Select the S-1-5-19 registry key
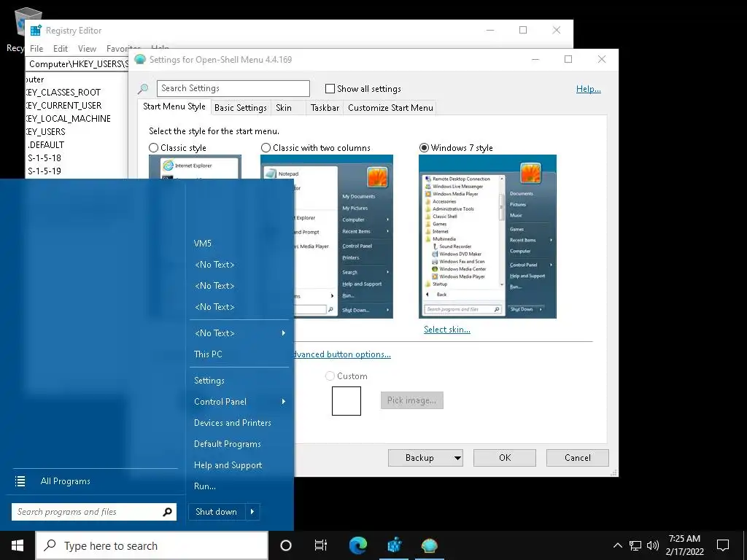 (44, 171)
